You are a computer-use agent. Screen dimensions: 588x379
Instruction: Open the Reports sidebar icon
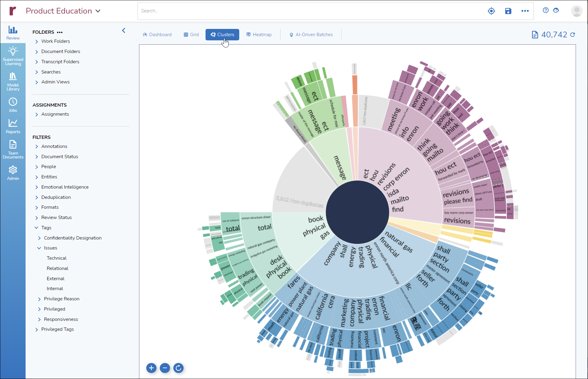[13, 126]
